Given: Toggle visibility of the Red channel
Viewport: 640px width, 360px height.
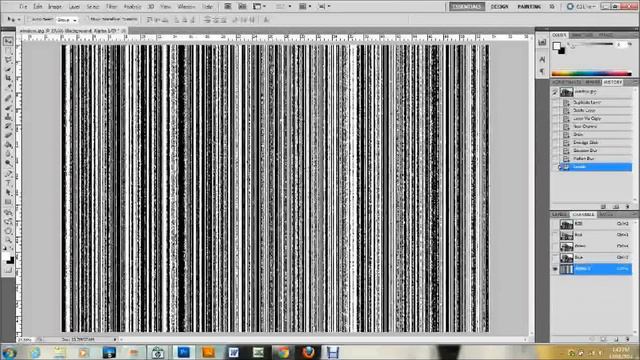Looking at the screenshot, I should tap(555, 236).
